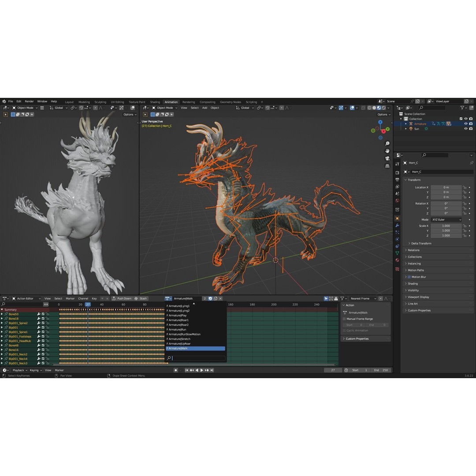Select rendered viewport shading mode
476x476 pixels.
click(x=384, y=108)
